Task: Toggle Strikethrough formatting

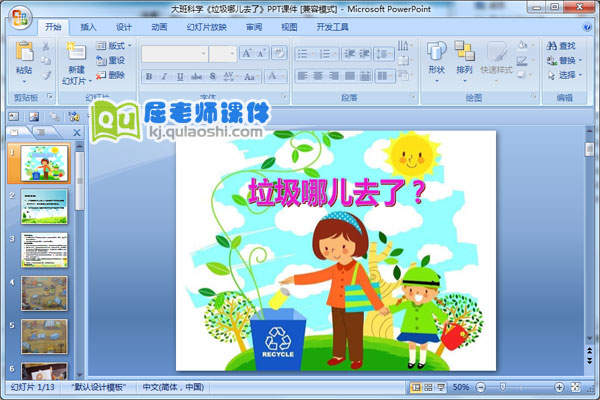Action: [x=196, y=77]
